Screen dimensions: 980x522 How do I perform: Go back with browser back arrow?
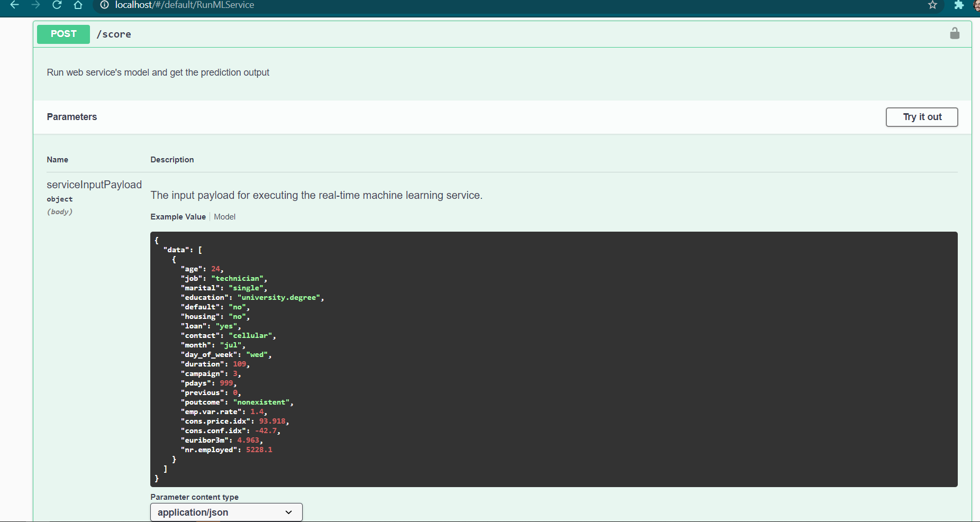coord(14,5)
